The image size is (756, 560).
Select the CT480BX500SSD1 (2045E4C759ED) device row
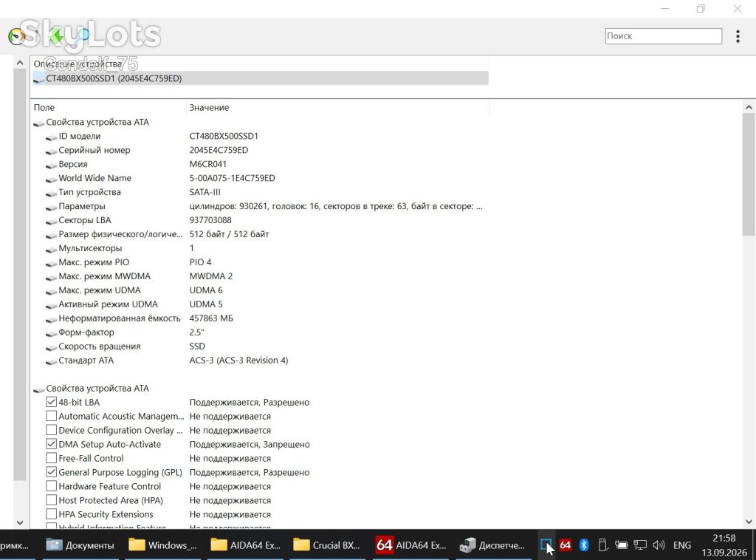click(x=260, y=78)
